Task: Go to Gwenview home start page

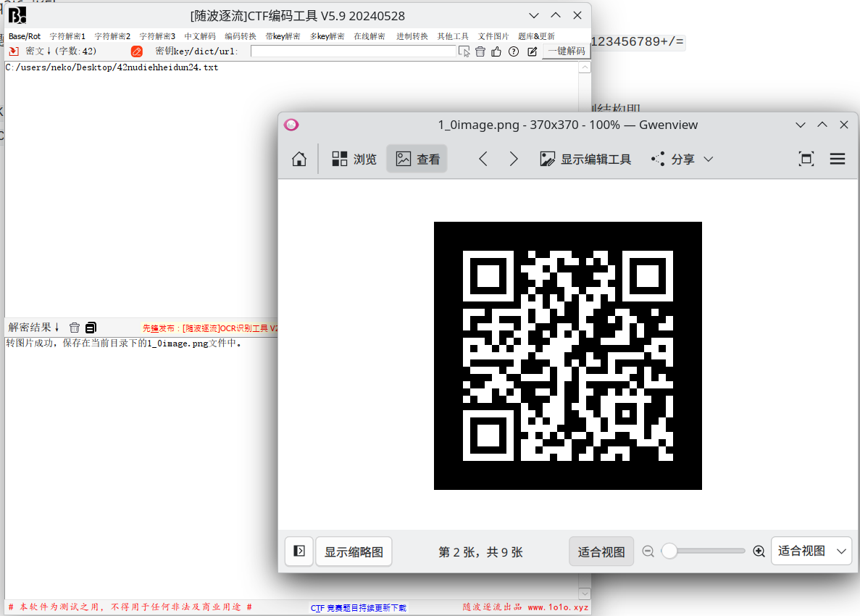Action: point(299,159)
